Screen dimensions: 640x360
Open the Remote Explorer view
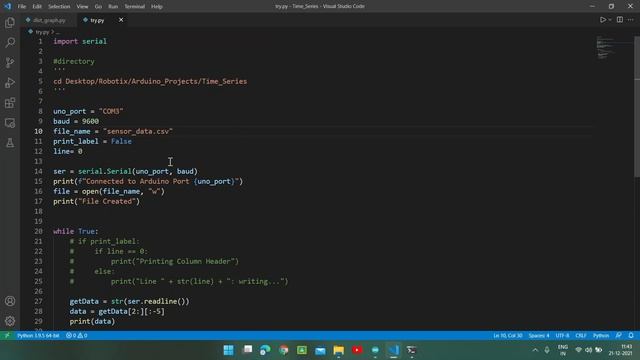coord(10,123)
